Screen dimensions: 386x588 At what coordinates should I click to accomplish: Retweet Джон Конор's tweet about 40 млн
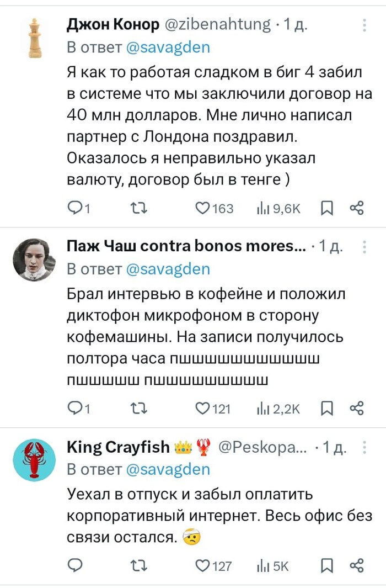[x=135, y=208]
